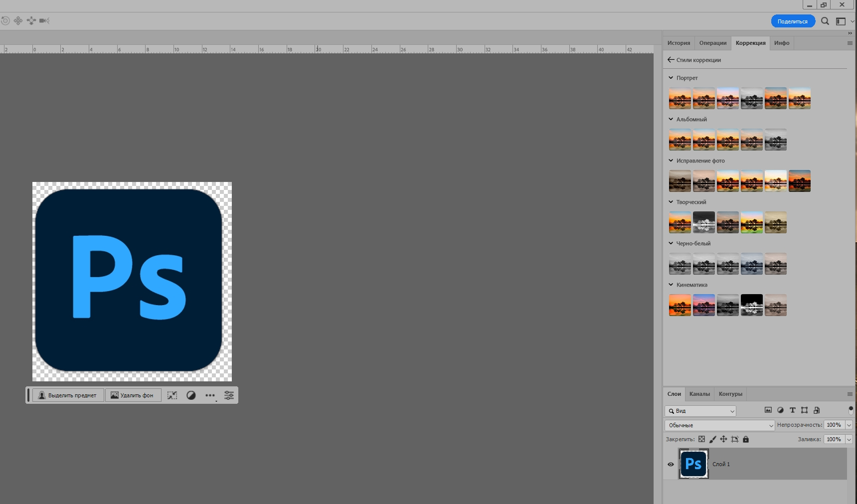
Task: Click the Заливка 100% value field
Action: click(834, 439)
